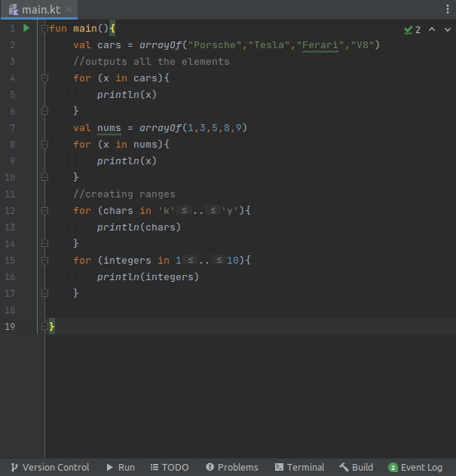Open the Terminal tool window

[299, 467]
